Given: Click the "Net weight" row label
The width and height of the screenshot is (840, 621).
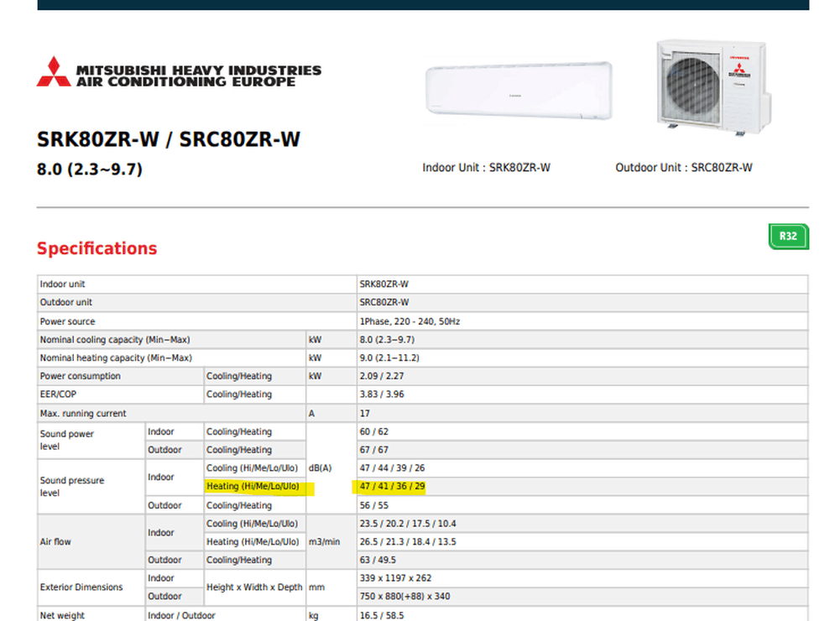Looking at the screenshot, I should click(x=62, y=616).
